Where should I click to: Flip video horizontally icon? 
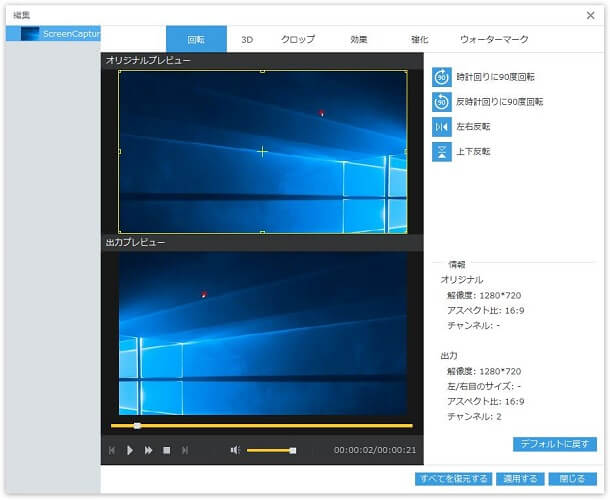(442, 127)
